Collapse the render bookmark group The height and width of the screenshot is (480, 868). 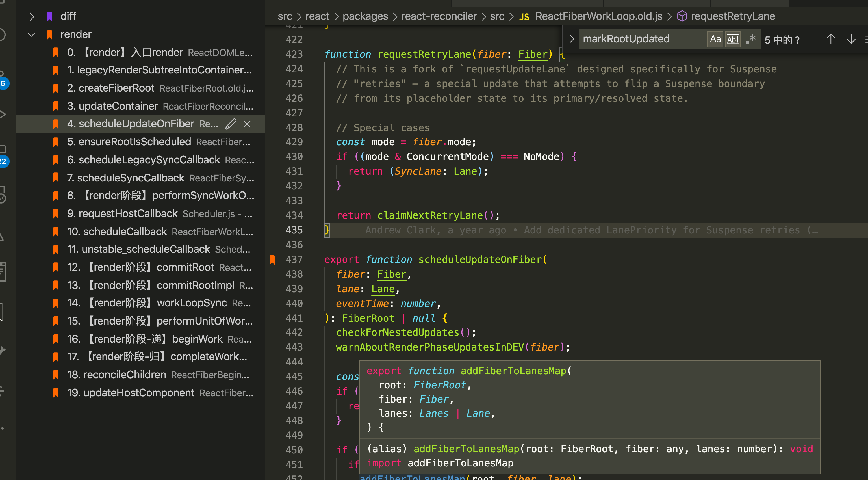click(32, 34)
